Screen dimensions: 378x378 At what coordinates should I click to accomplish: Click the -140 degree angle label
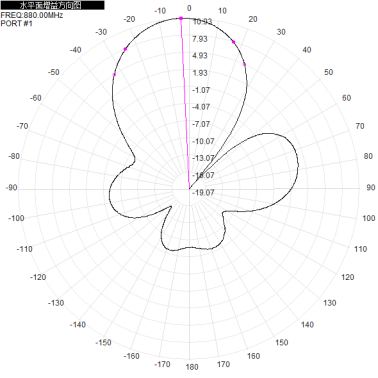(78, 324)
